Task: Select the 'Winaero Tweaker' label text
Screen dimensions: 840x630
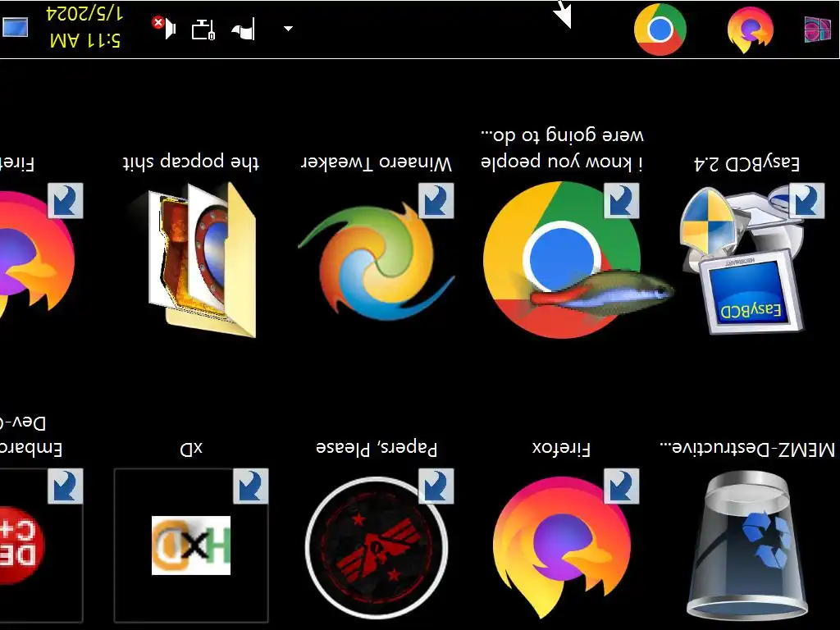Action: [x=377, y=162]
